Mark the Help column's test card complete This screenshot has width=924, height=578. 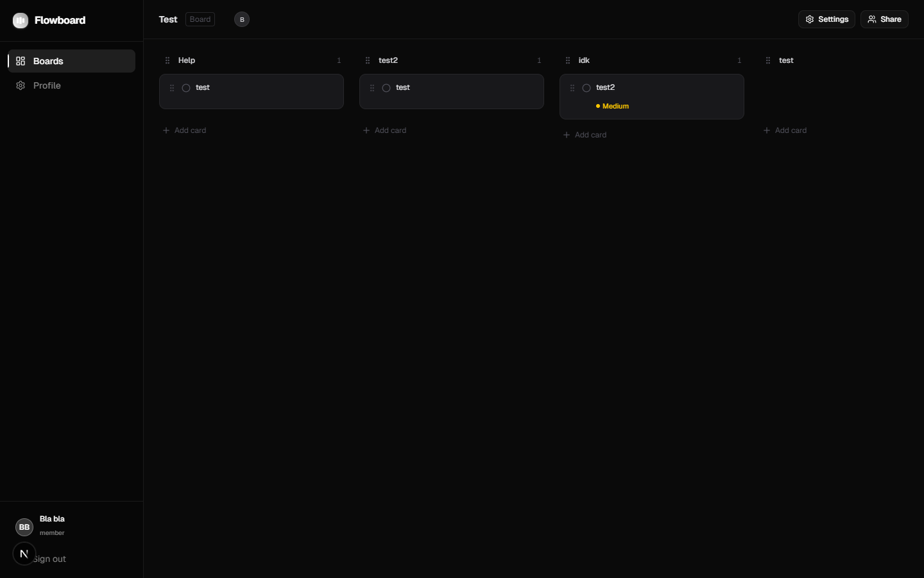(x=186, y=88)
